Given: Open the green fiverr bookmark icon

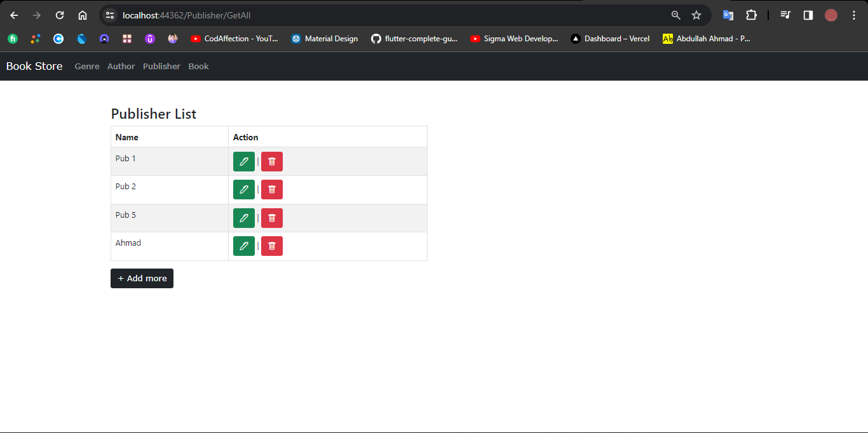Looking at the screenshot, I should pos(13,39).
